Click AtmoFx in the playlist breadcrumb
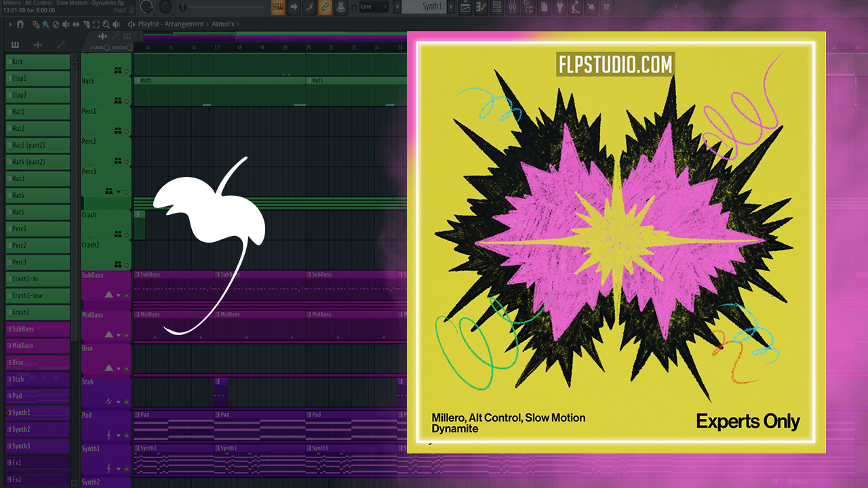This screenshot has height=488, width=868. pos(224,24)
